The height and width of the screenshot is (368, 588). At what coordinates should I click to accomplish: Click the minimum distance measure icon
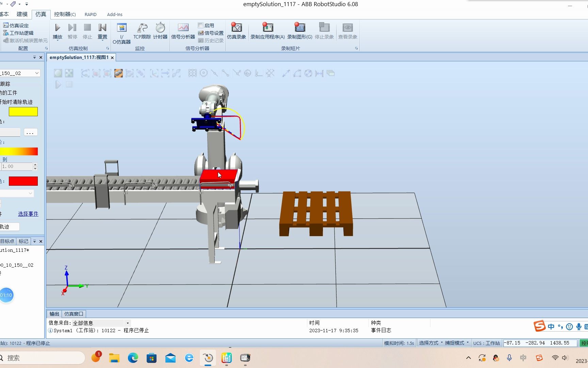pos(319,73)
